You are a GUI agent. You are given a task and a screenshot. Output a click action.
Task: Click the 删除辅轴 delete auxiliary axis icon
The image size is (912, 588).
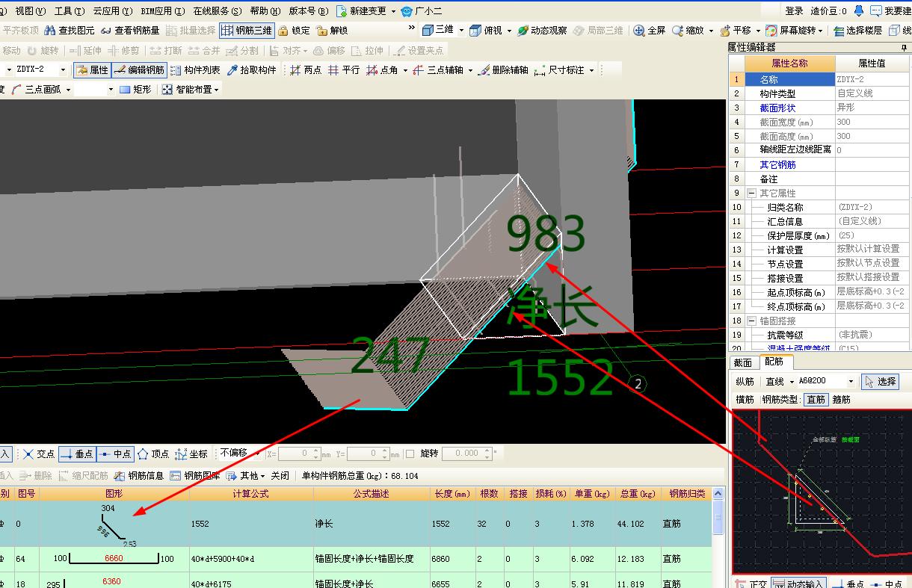pos(484,70)
